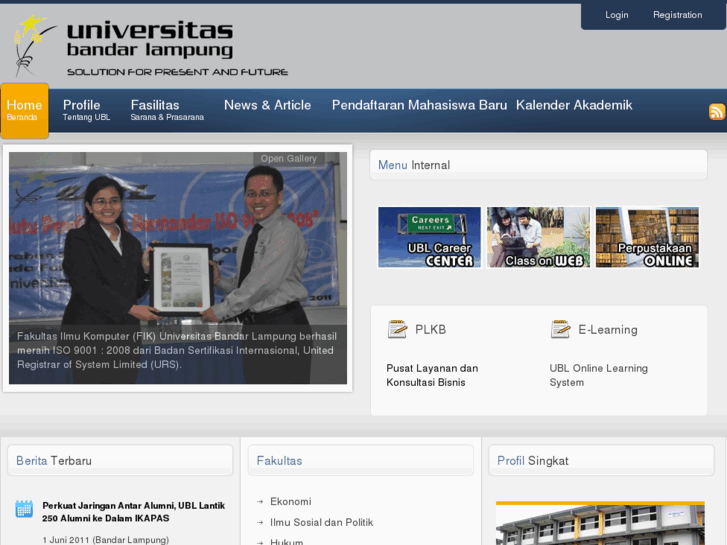Click the '1 Juni 2011 (Bandar Lampung)' date text
This screenshot has height=545, width=727.
click(x=106, y=540)
